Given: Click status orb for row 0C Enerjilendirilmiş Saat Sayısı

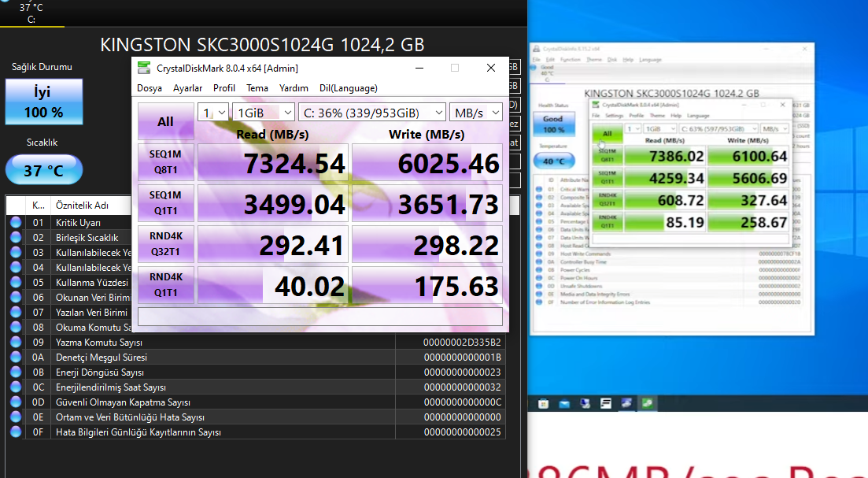Looking at the screenshot, I should (x=16, y=387).
